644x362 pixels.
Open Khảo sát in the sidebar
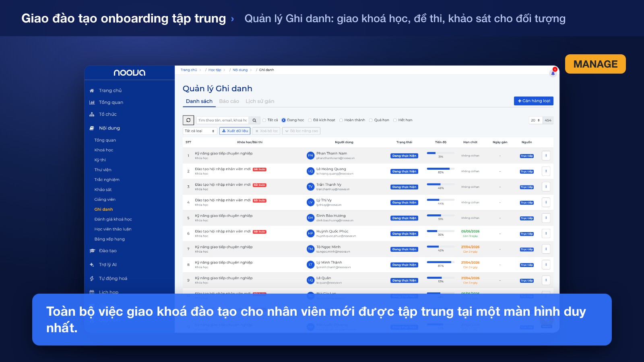click(103, 189)
